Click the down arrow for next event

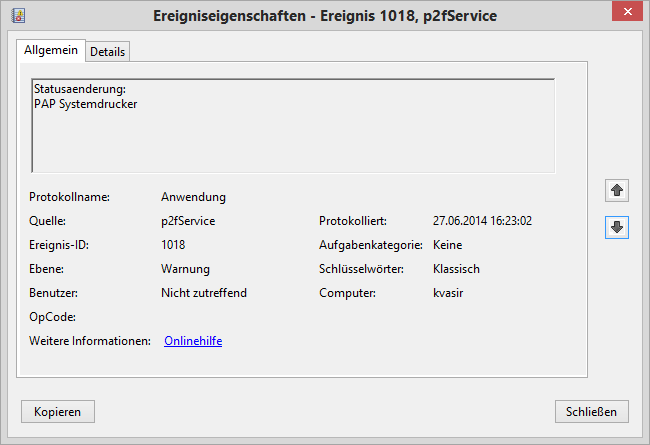(617, 228)
